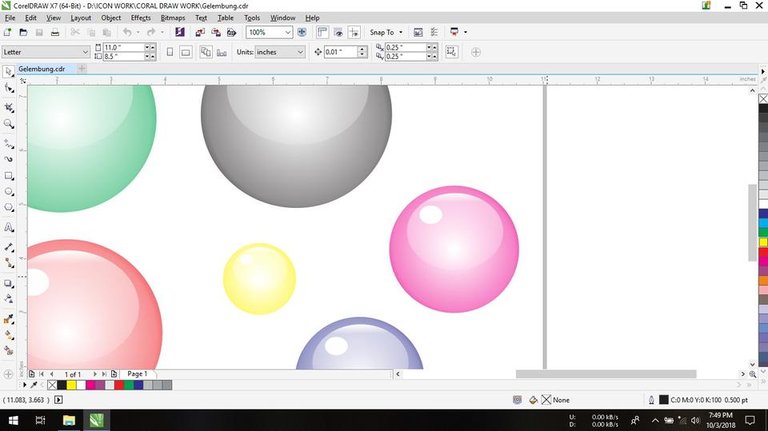Click the Open folder toolbar icon
This screenshot has height=431, width=768.
[x=22, y=32]
